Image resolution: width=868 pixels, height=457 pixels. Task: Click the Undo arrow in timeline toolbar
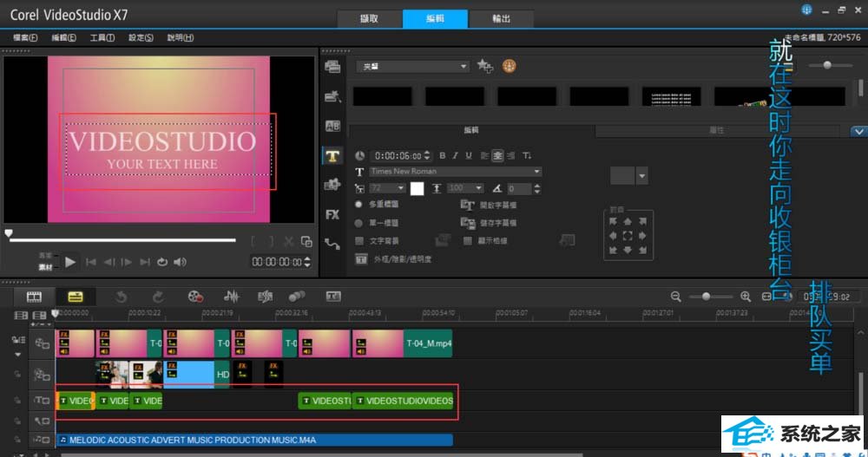click(122, 297)
